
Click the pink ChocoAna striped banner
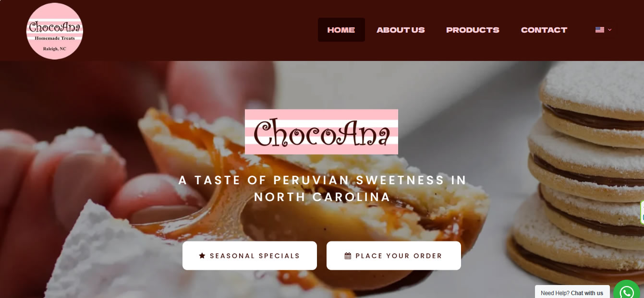[321, 132]
